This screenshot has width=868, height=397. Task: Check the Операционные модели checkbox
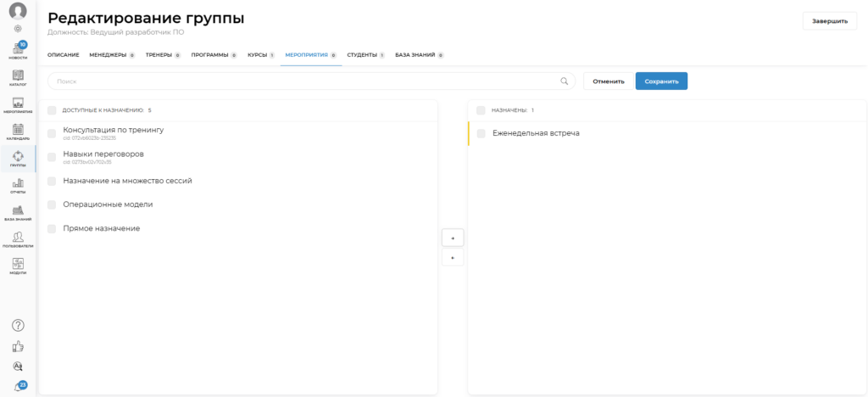[x=52, y=205]
